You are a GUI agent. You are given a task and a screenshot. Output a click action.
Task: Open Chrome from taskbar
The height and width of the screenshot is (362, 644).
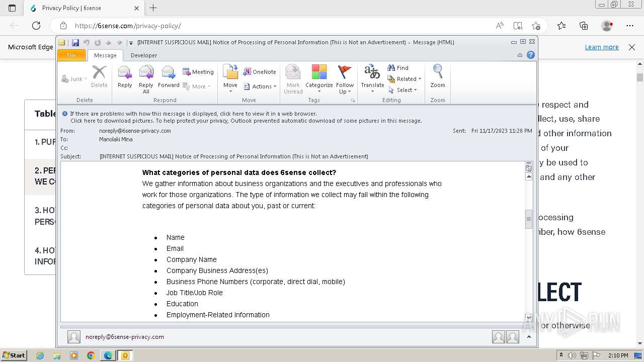(x=91, y=355)
